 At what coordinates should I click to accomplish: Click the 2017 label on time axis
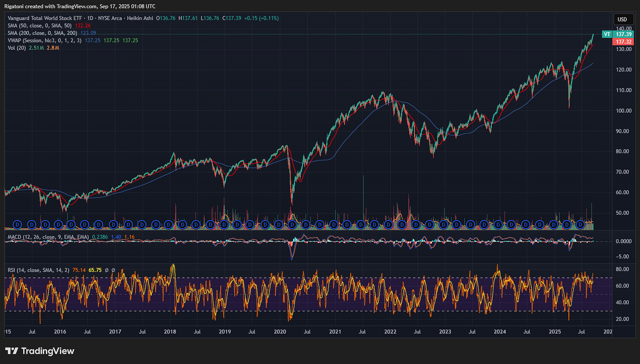pyautogui.click(x=115, y=332)
